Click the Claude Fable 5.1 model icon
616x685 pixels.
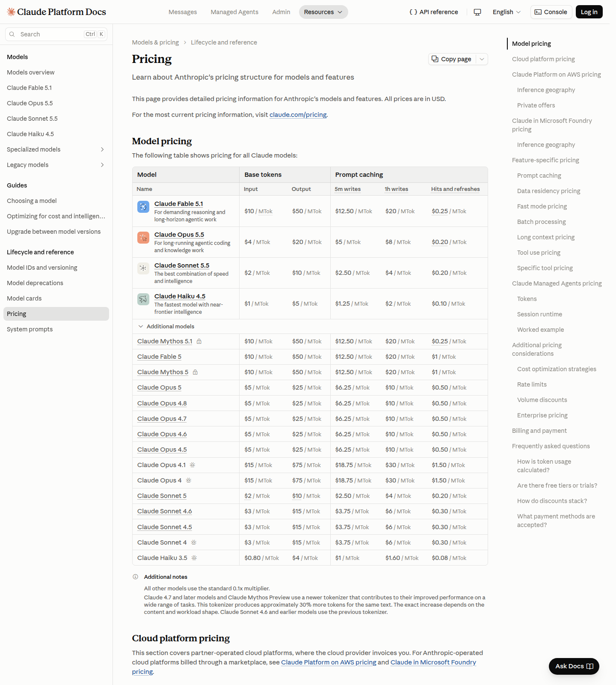point(143,207)
